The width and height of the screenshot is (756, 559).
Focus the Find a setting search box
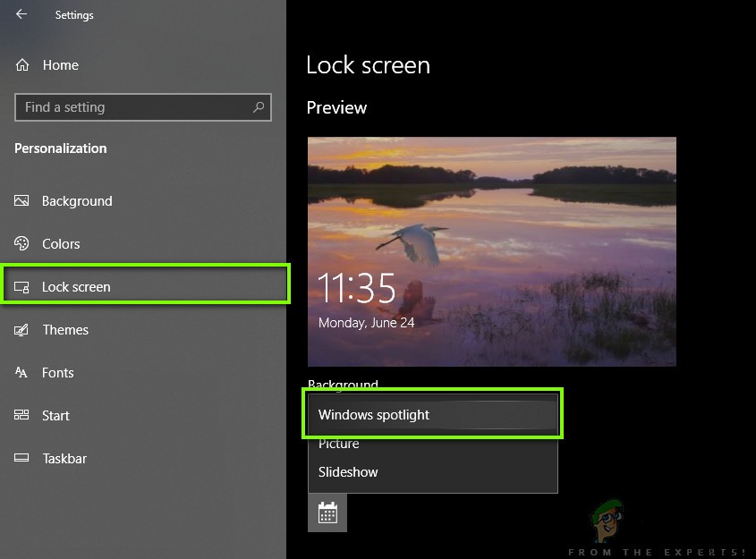[143, 107]
